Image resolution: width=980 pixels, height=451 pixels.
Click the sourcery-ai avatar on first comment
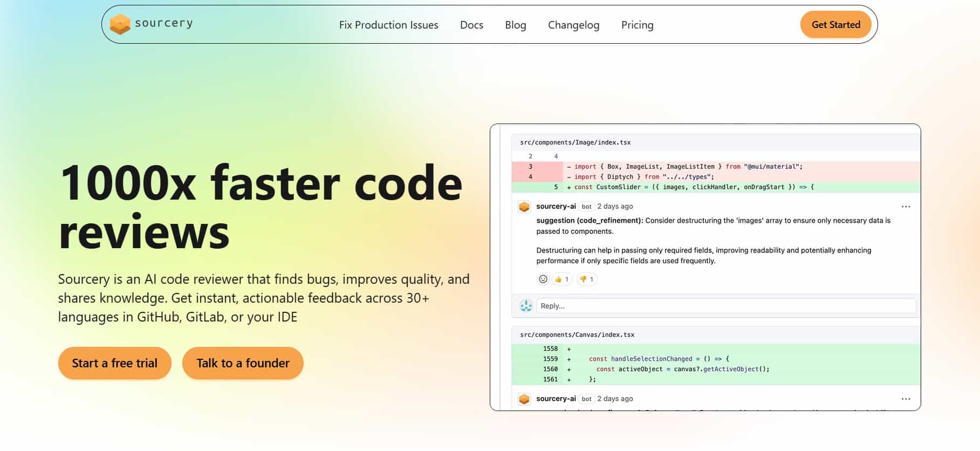click(524, 207)
